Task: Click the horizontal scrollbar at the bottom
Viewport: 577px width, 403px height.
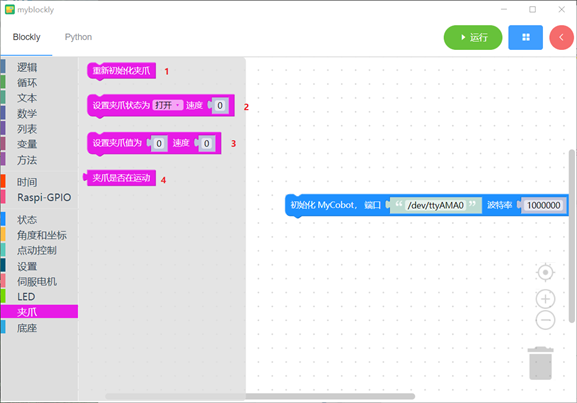Action: tap(260, 396)
